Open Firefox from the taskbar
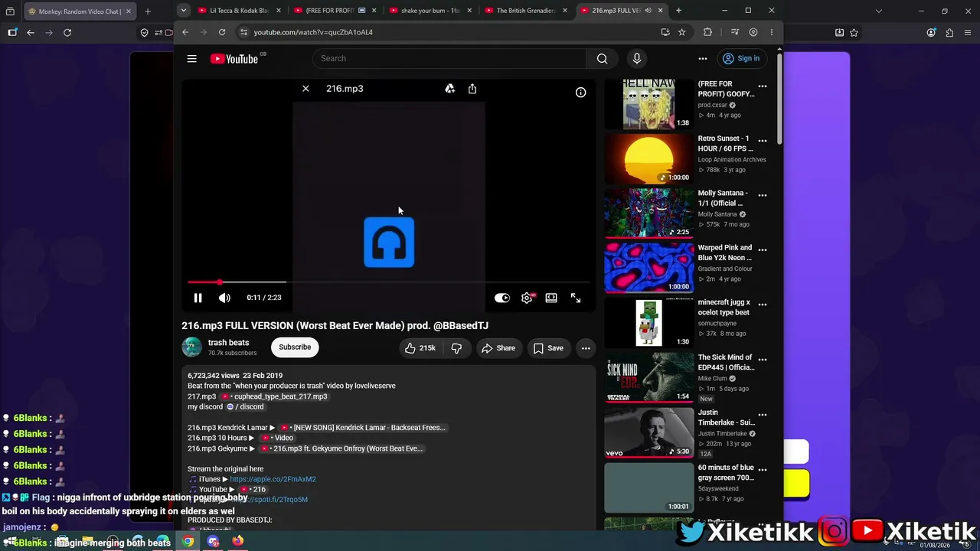Screen dimensions: 980x551 click(x=238, y=541)
